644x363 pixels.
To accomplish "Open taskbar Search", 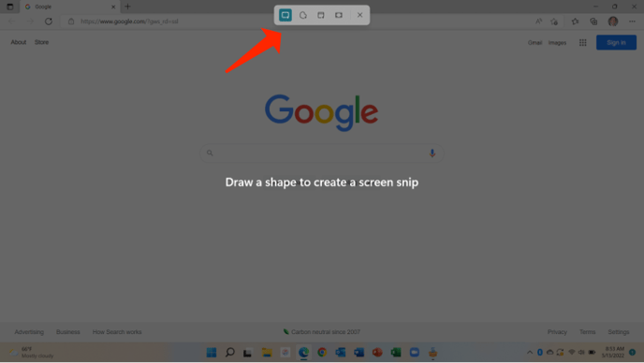I will (230, 353).
